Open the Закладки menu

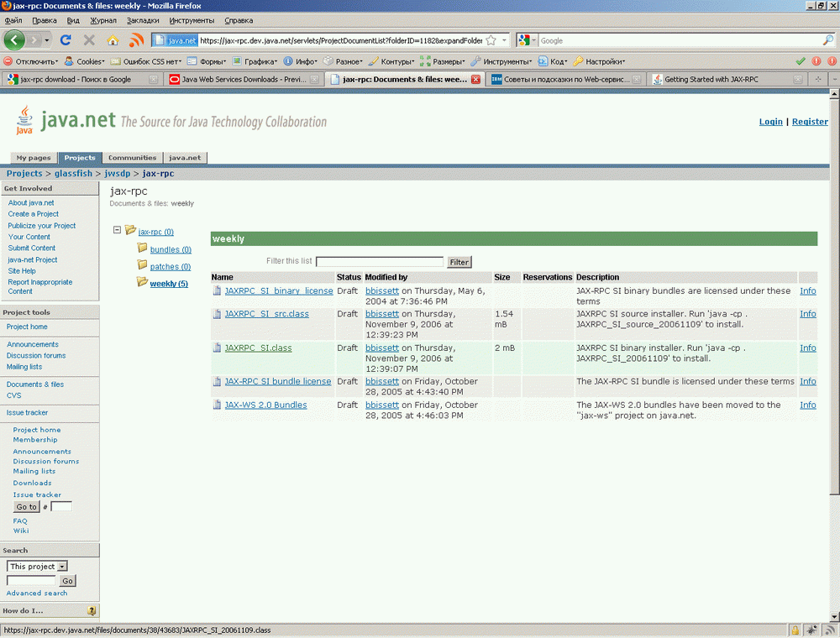coord(143,20)
